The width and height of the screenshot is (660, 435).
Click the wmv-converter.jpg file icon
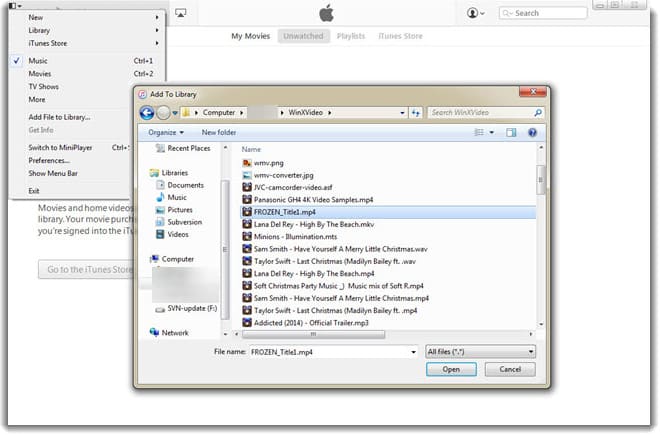[x=247, y=175]
